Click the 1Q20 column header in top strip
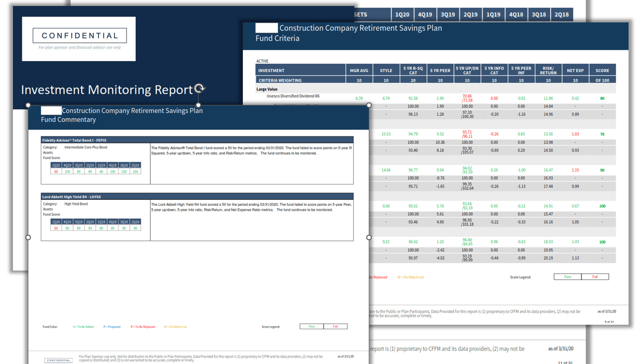This screenshot has width=641, height=364. pyautogui.click(x=402, y=15)
